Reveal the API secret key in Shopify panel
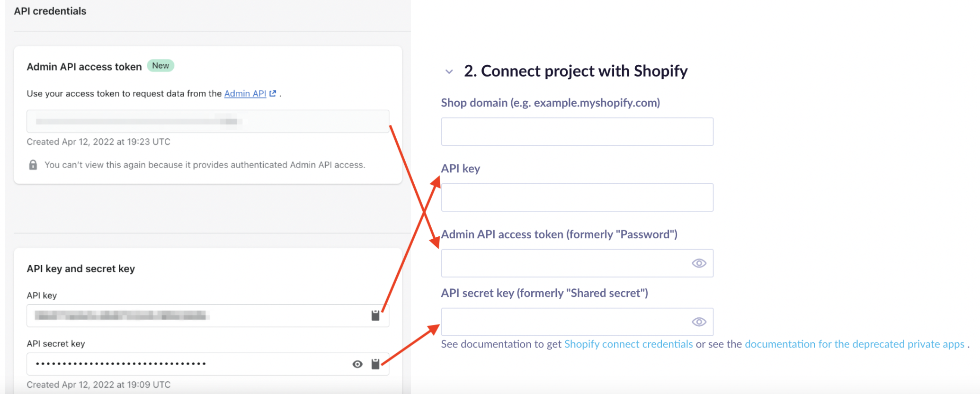The height and width of the screenshot is (394, 980). pyautogui.click(x=357, y=364)
